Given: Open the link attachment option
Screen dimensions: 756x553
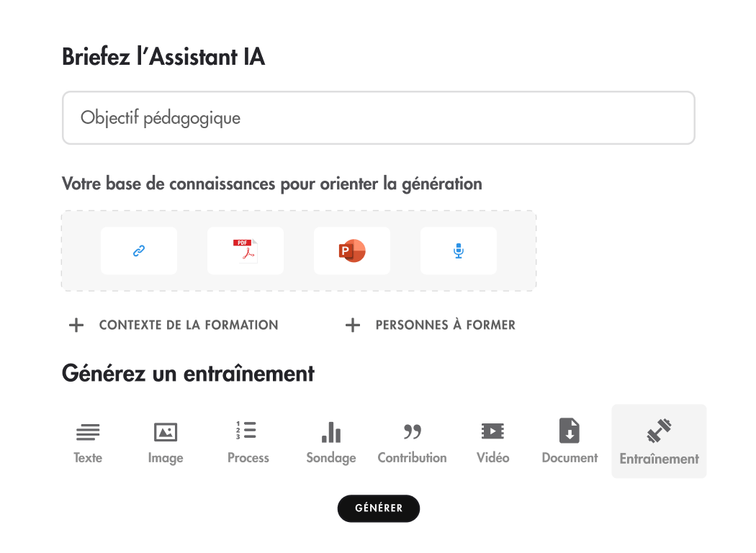Looking at the screenshot, I should pyautogui.click(x=138, y=251).
